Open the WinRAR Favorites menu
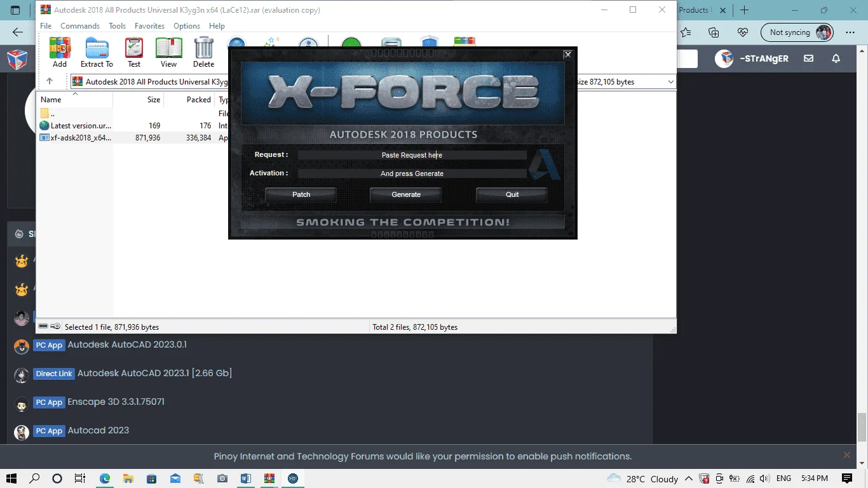Screen dimensions: 868x488 [149, 26]
